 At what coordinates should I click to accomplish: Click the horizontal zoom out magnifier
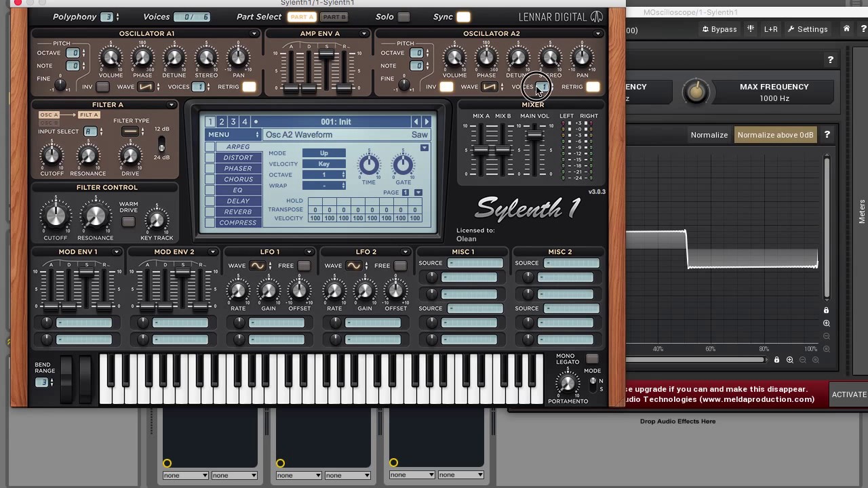803,360
